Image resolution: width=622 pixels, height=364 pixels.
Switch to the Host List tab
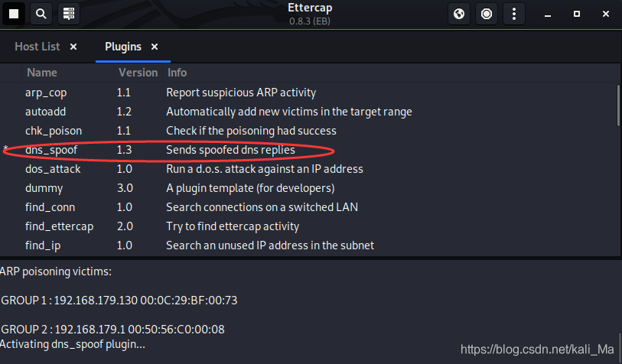pos(37,47)
